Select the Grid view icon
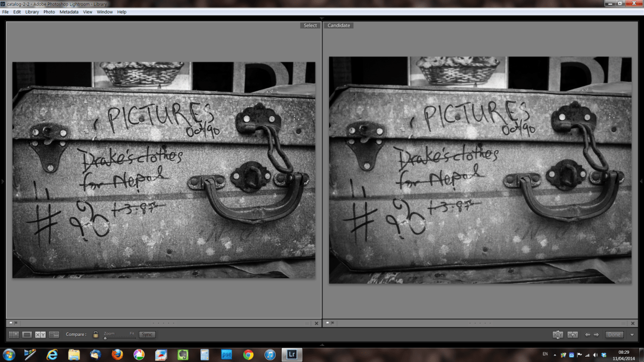The image size is (644, 362). [x=14, y=334]
